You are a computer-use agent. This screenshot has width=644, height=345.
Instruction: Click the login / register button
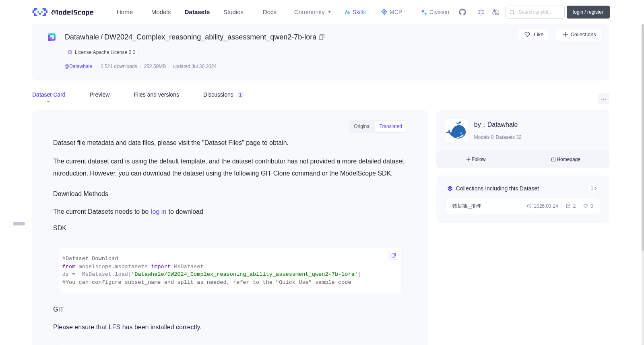pyautogui.click(x=588, y=12)
